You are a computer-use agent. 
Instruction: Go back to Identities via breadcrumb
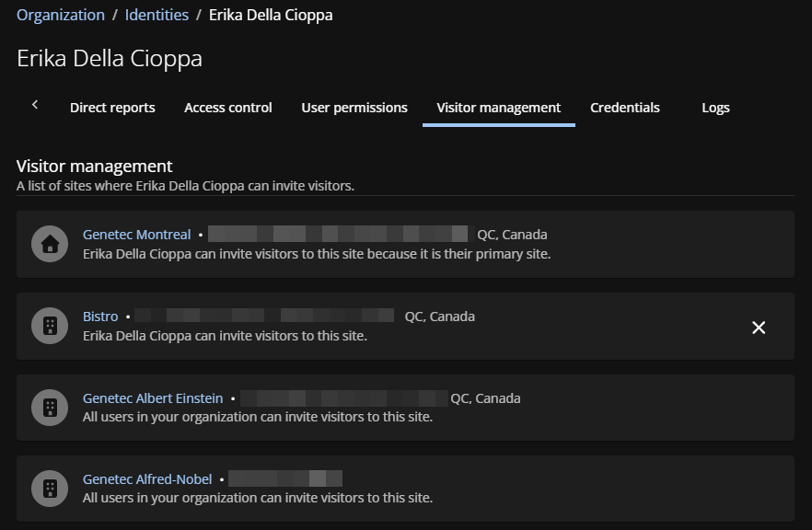157,15
